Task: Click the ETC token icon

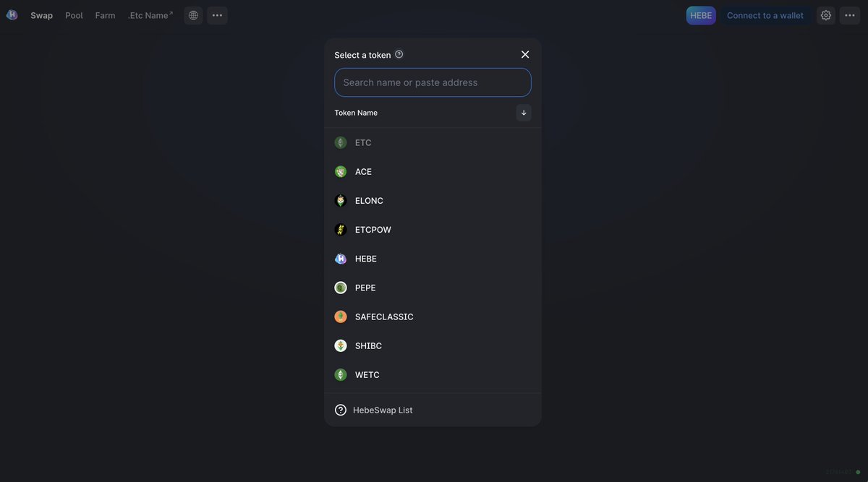Action: coord(341,142)
